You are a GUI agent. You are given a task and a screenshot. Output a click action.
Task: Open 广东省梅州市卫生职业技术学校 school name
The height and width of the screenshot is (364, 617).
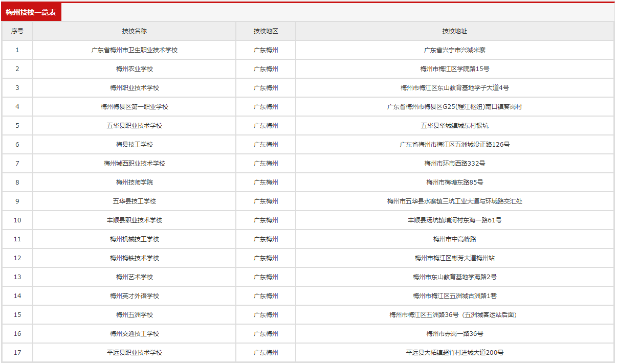tap(135, 50)
